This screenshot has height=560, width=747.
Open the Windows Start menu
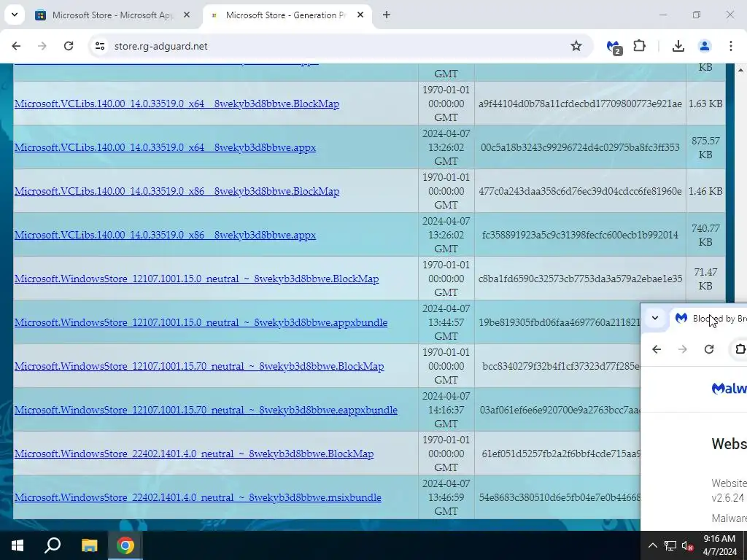(x=18, y=545)
